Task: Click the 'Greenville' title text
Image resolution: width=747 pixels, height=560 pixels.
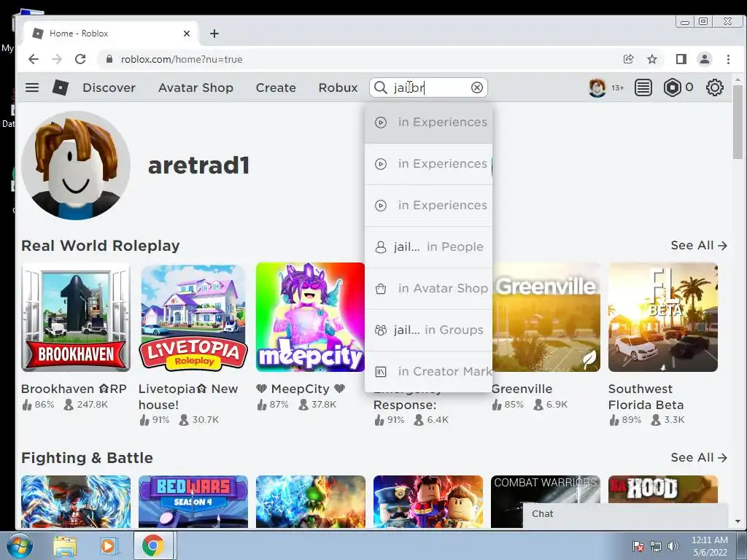Action: [522, 389]
